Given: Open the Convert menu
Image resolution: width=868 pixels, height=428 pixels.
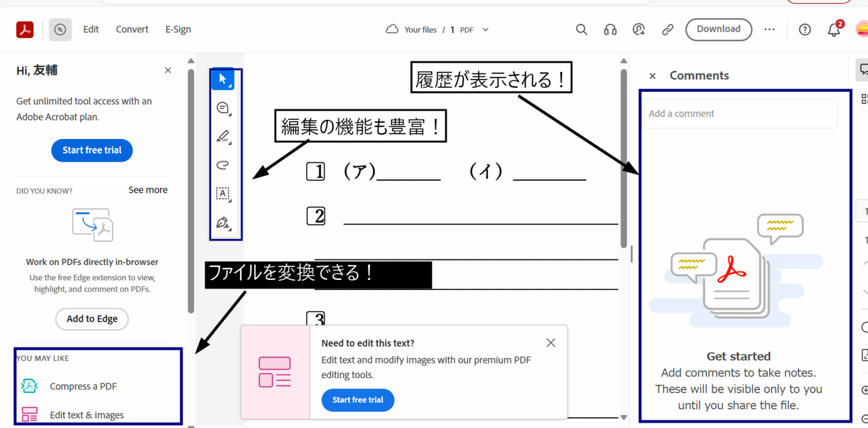Looking at the screenshot, I should pyautogui.click(x=132, y=29).
